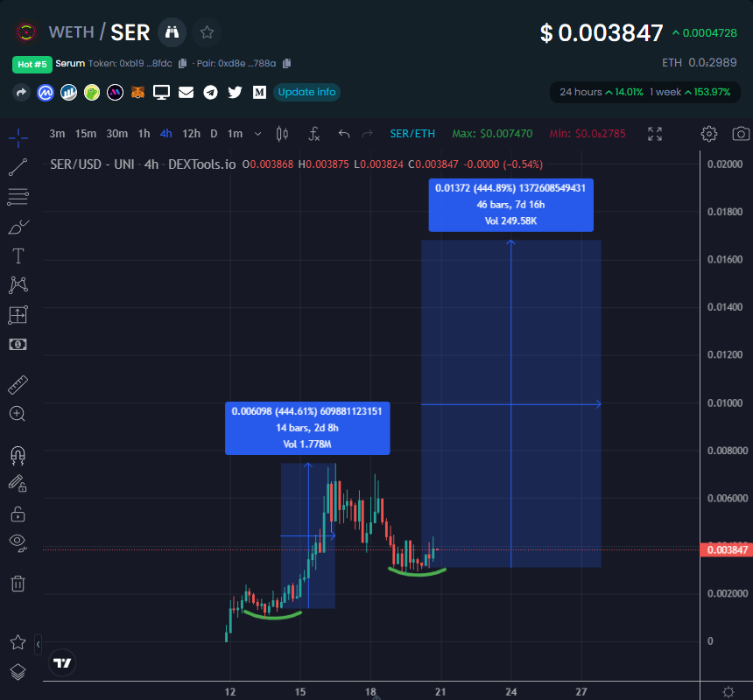Image resolution: width=753 pixels, height=700 pixels.
Task: Remove drawings with the trash icon
Action: (x=18, y=583)
